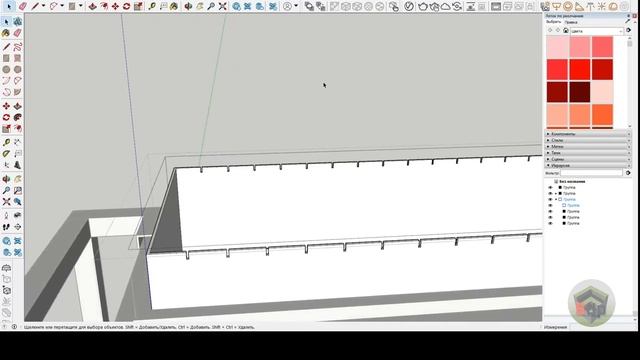Open 3D Warehouse from top toolbar
The width and height of the screenshot is (640, 360).
coord(236,6)
